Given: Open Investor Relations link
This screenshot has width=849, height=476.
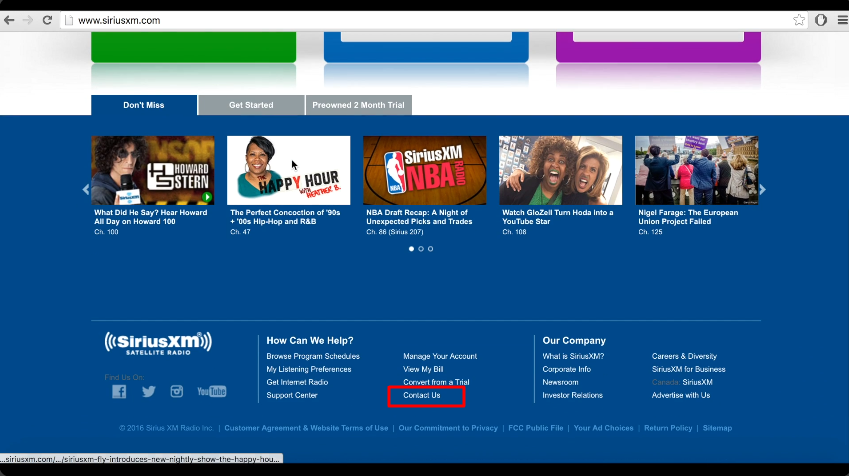Looking at the screenshot, I should [572, 395].
